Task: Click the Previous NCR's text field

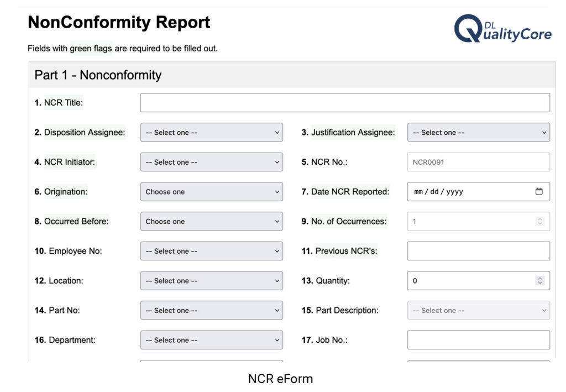Action: click(479, 251)
